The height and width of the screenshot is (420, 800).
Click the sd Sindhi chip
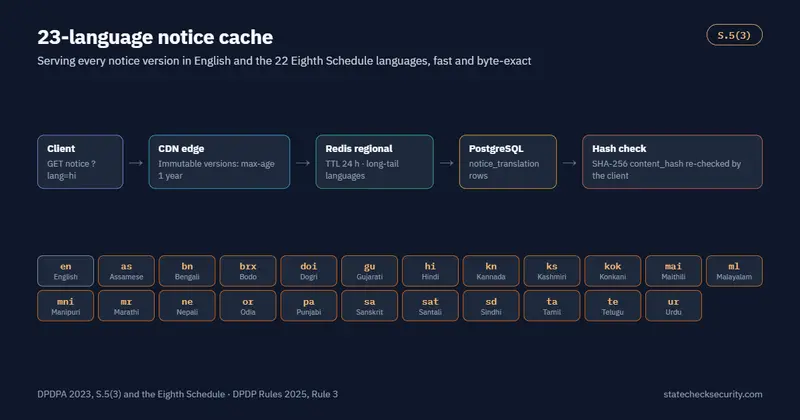pos(491,306)
